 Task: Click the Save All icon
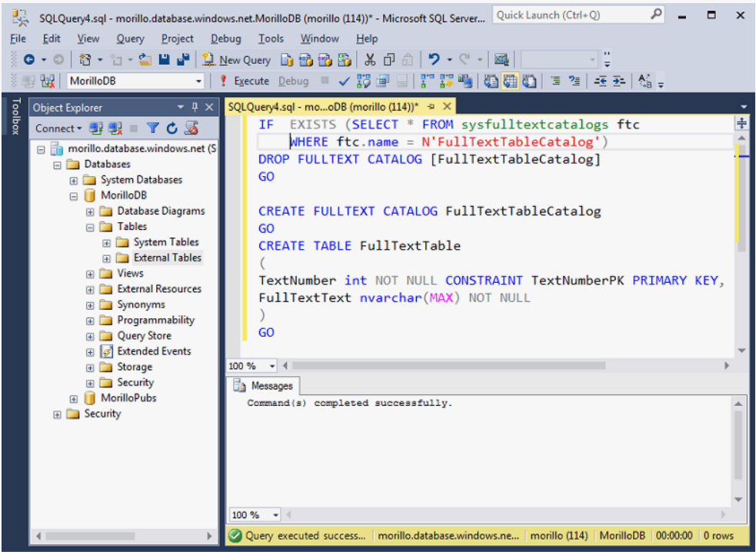pyautogui.click(x=183, y=60)
